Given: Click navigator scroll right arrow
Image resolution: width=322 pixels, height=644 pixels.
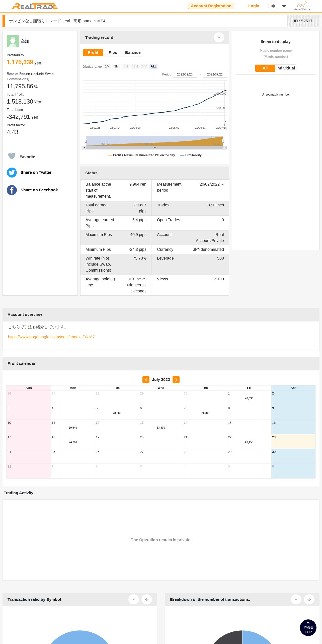Looking at the screenshot, I should pos(225,148).
